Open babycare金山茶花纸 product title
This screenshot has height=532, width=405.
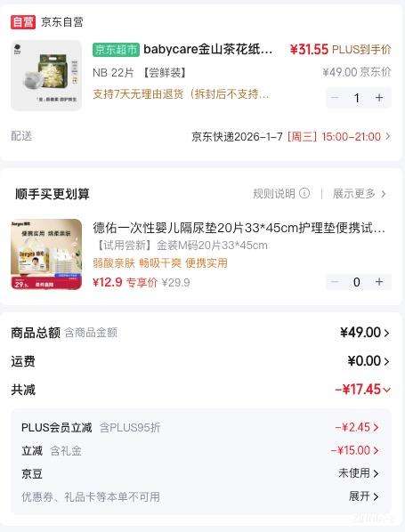(207, 50)
